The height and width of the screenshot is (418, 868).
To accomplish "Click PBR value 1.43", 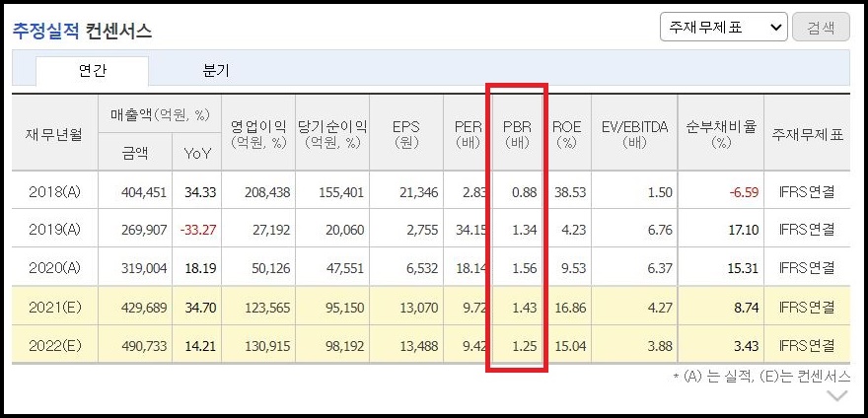I will (x=524, y=308).
